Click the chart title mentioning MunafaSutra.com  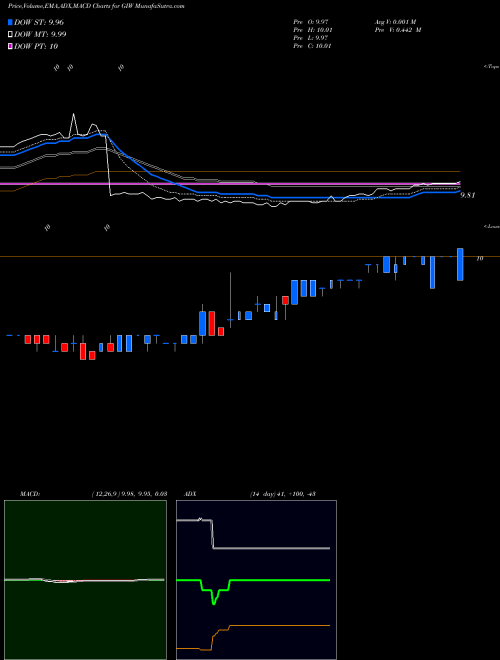(x=96, y=6)
